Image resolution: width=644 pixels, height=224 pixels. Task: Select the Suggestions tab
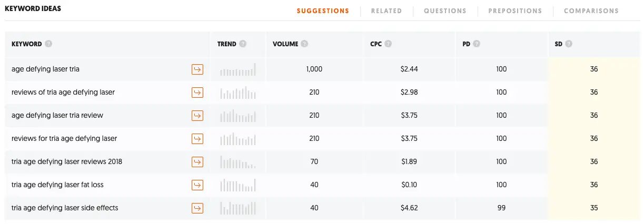(x=323, y=11)
